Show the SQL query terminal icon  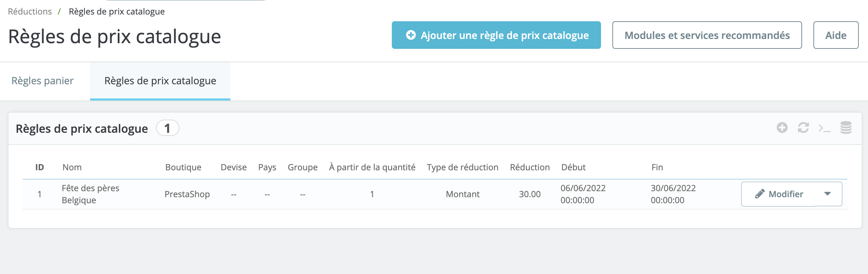[x=824, y=128]
